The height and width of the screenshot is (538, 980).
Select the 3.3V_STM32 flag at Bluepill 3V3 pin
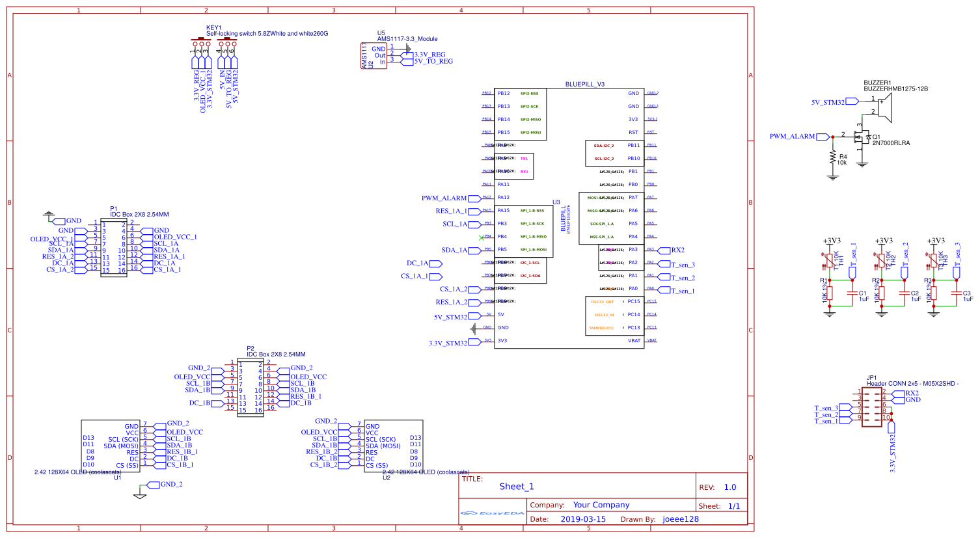click(x=454, y=343)
